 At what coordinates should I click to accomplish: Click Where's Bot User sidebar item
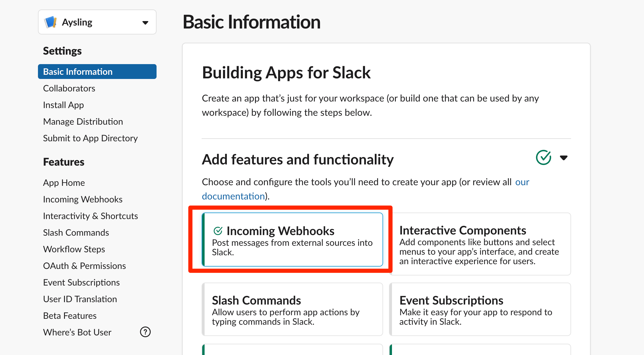[77, 332]
